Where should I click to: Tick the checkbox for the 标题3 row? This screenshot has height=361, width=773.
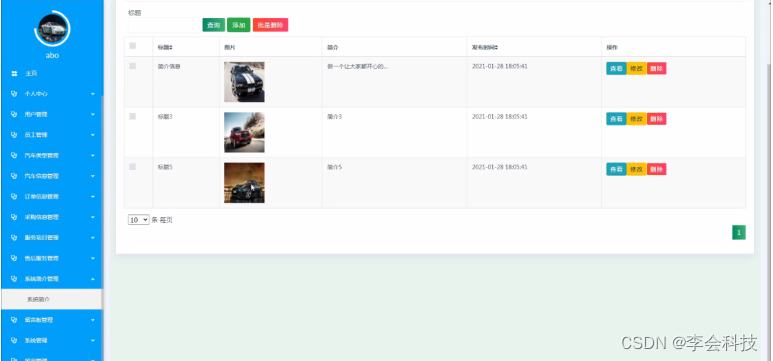(132, 116)
